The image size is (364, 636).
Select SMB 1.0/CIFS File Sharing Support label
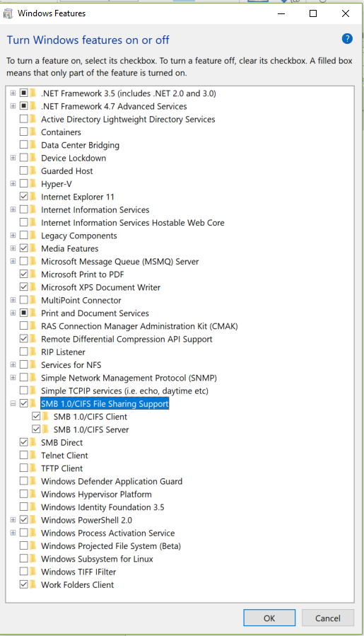105,403
